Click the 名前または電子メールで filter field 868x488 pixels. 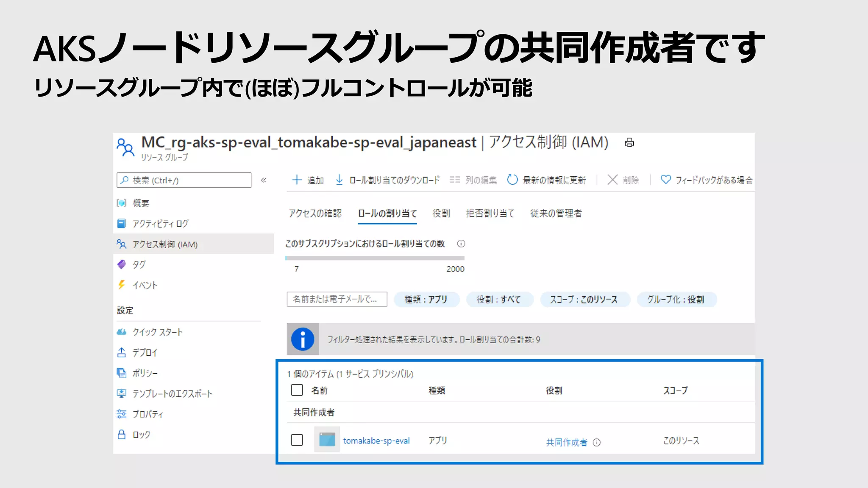pyautogui.click(x=337, y=299)
